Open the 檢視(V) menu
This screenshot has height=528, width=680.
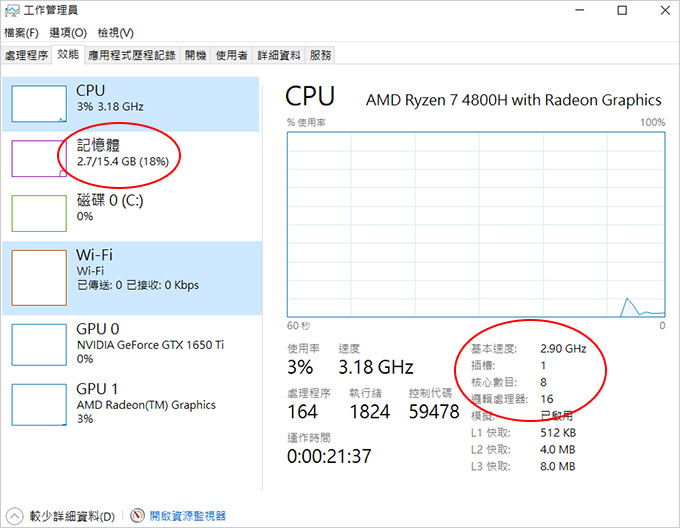pyautogui.click(x=115, y=33)
